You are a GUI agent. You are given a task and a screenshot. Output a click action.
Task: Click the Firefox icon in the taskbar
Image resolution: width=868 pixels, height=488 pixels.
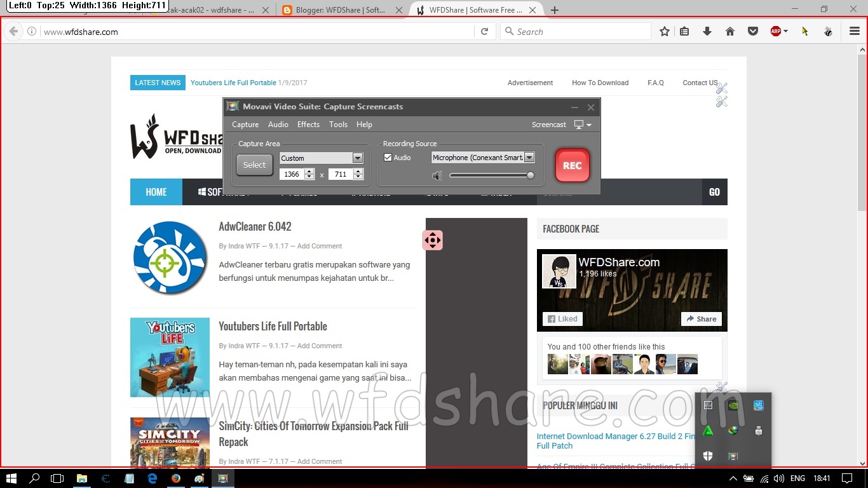176,478
